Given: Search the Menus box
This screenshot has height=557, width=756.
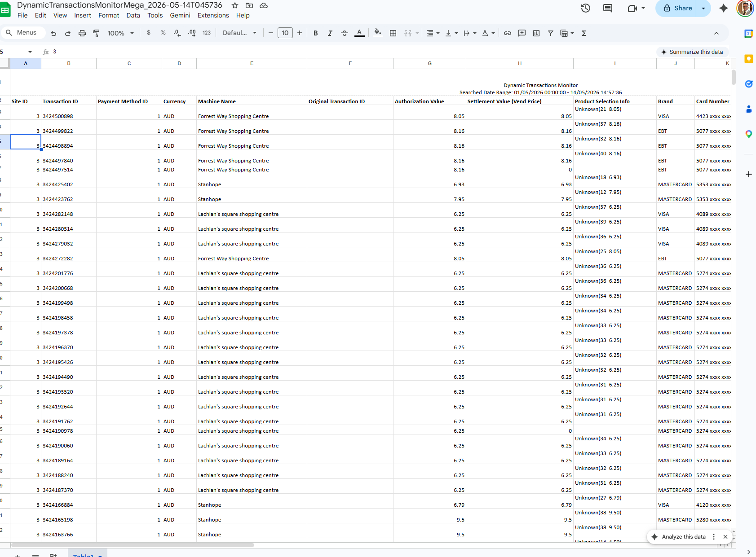Looking at the screenshot, I should pos(23,33).
